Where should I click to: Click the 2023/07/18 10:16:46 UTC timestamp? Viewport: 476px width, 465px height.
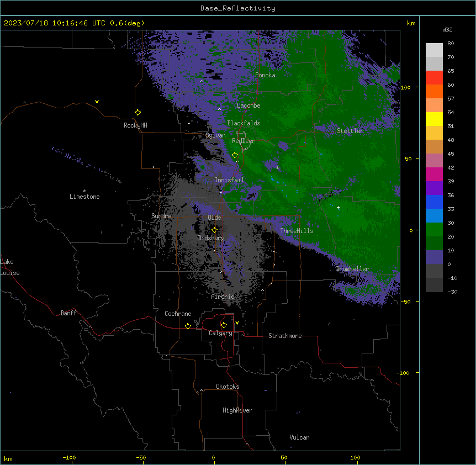55,23
